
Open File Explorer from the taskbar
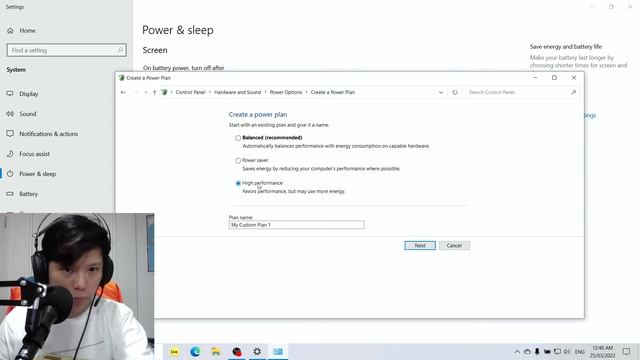pos(216,351)
